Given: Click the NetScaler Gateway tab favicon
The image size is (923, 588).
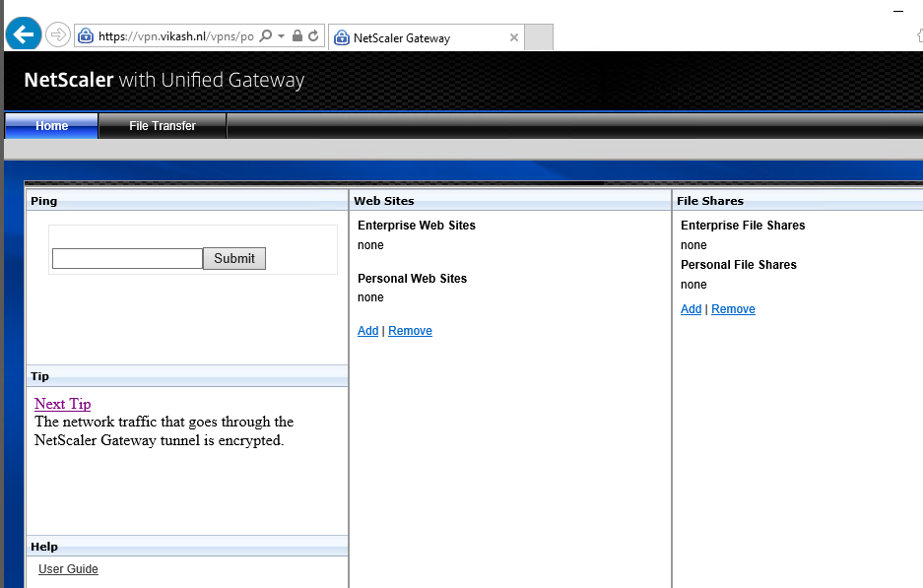Looking at the screenshot, I should [342, 38].
